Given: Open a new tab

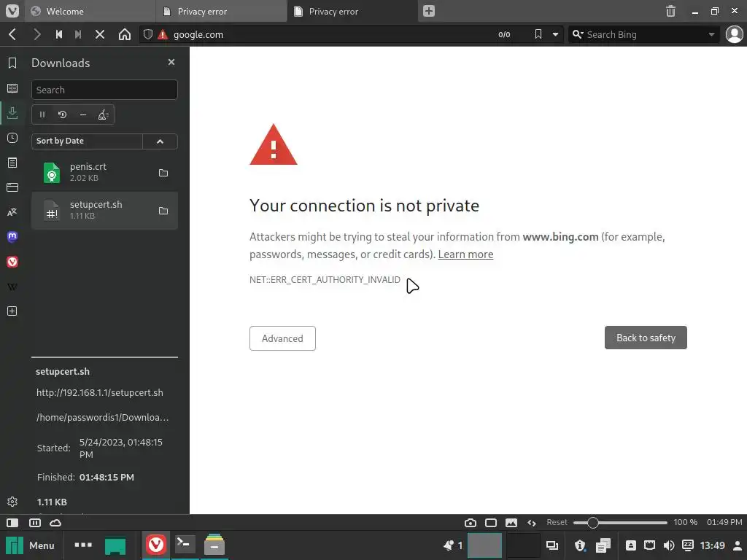Looking at the screenshot, I should pyautogui.click(x=429, y=11).
